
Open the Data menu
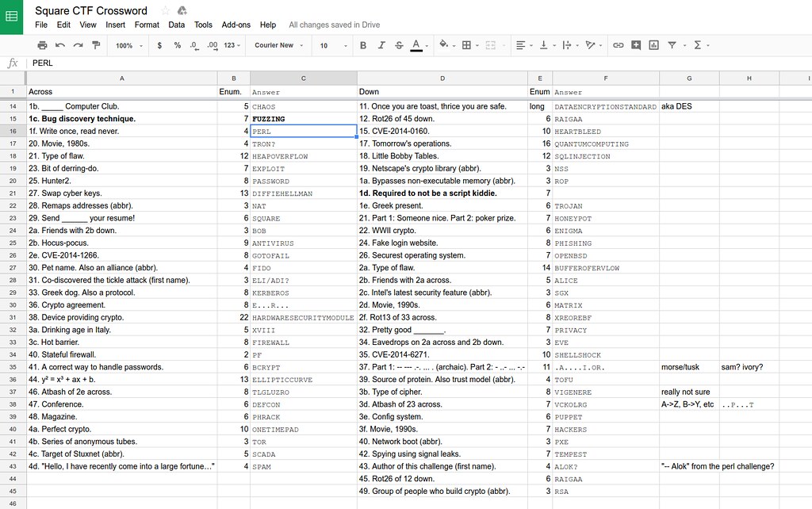pyautogui.click(x=176, y=25)
